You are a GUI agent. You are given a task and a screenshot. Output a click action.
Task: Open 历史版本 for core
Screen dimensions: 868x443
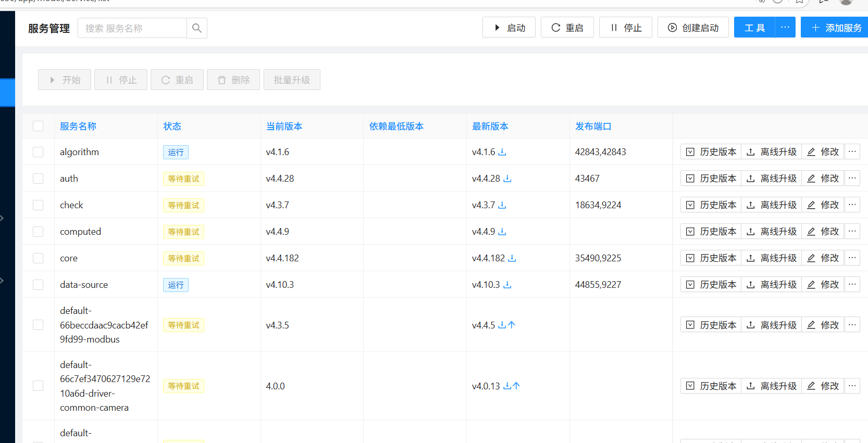[711, 258]
